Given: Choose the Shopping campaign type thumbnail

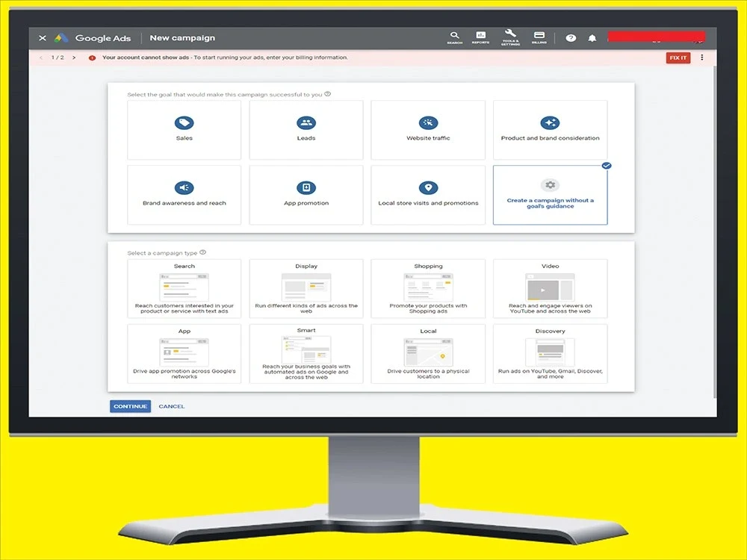Looking at the screenshot, I should (428, 287).
